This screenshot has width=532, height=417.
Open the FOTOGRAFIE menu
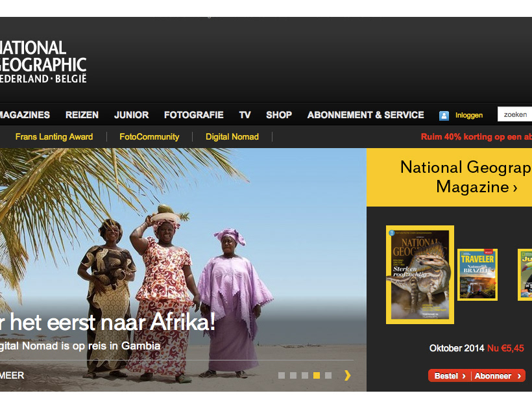click(194, 115)
